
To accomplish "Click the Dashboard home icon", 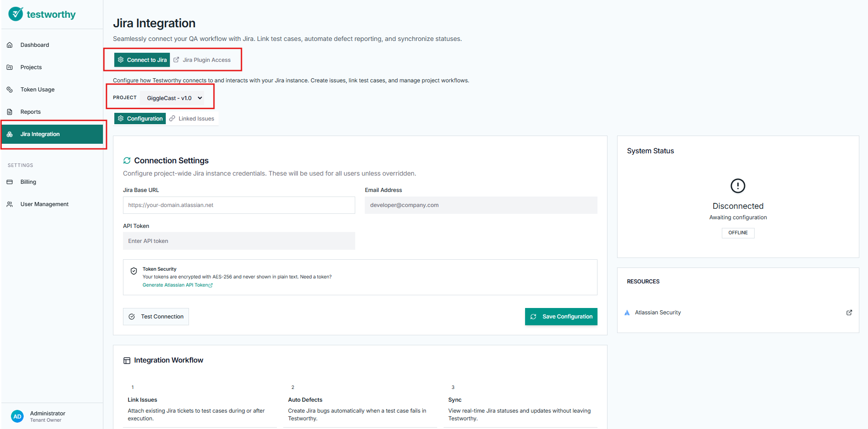I will [10, 45].
